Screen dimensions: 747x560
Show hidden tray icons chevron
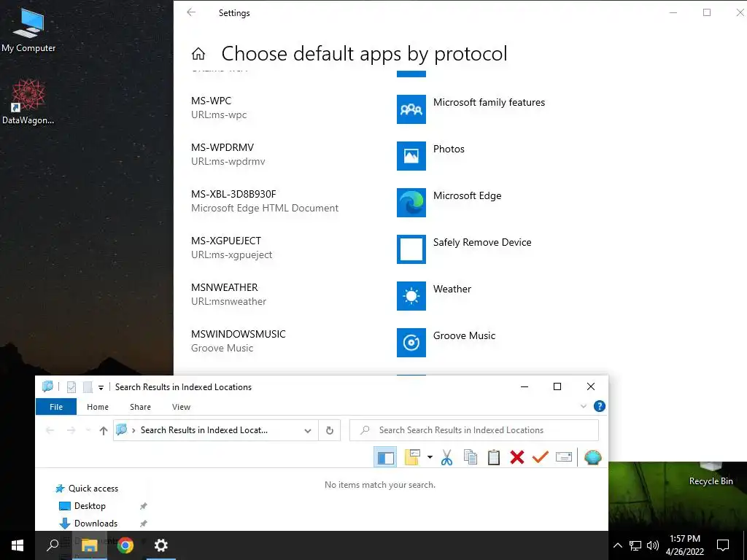tap(617, 545)
